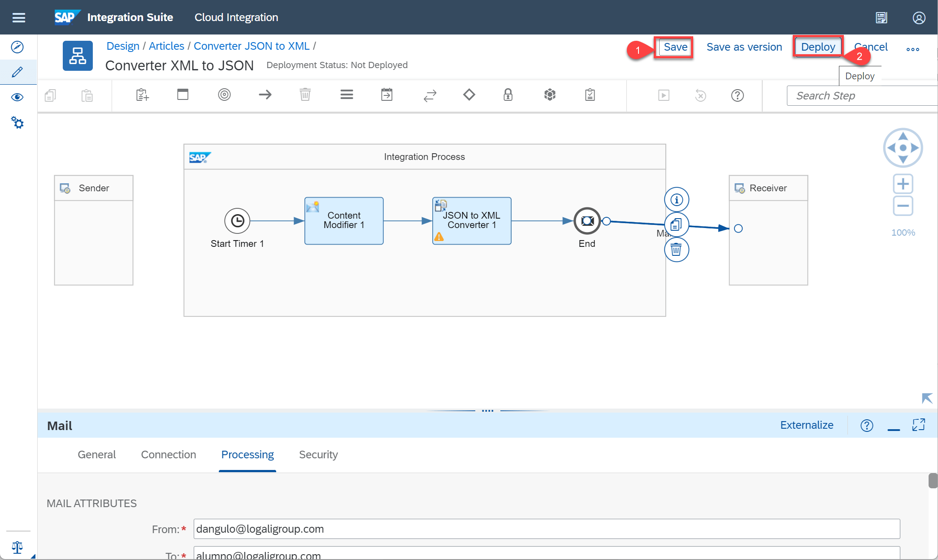The width and height of the screenshot is (938, 560).
Task: Click the integration flow artifact icon
Action: (x=78, y=56)
